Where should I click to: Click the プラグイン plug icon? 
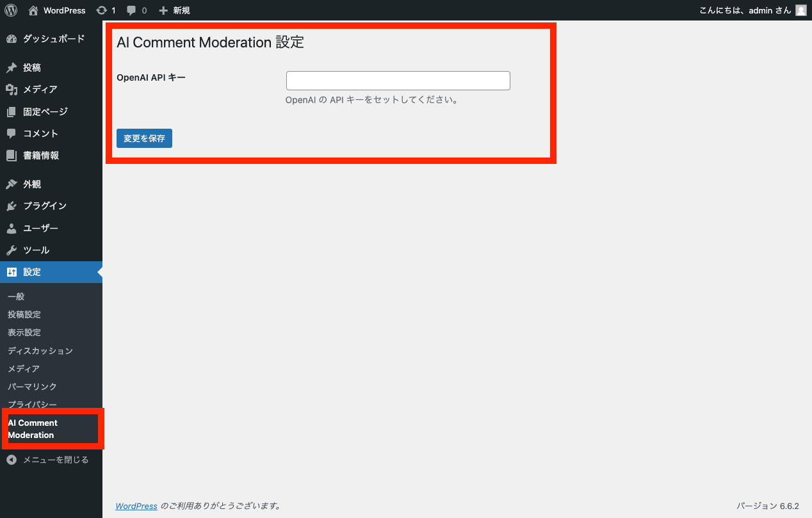coord(12,206)
